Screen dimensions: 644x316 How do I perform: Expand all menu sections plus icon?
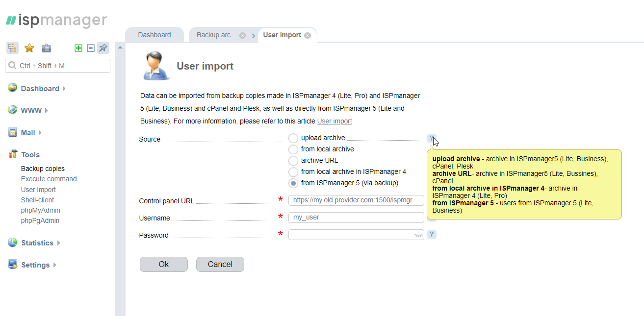point(78,48)
